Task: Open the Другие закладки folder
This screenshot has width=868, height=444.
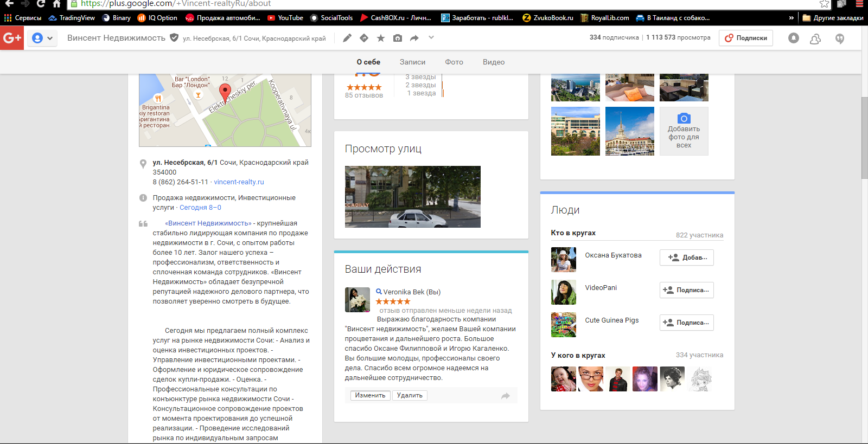Action: [x=833, y=18]
